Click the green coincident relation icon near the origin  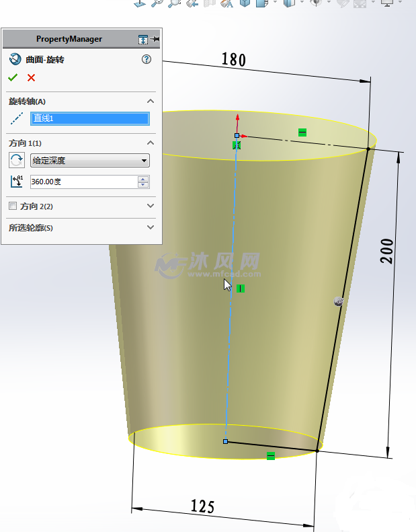pos(237,145)
